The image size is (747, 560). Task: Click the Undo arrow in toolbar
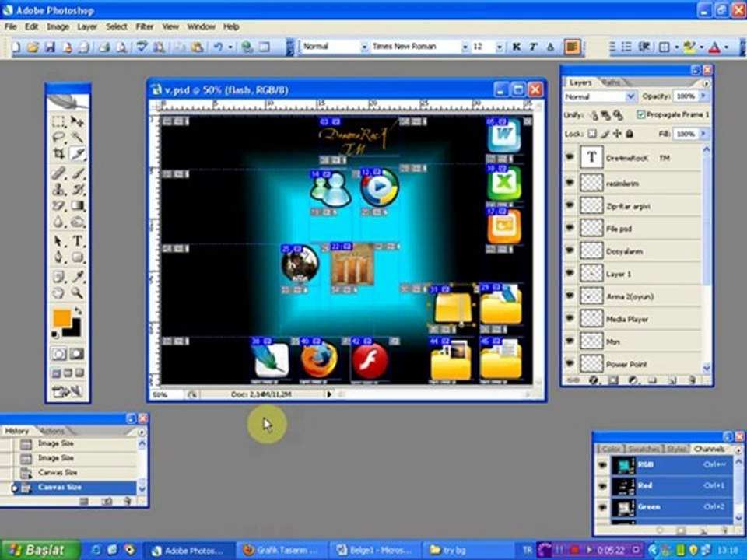point(218,47)
